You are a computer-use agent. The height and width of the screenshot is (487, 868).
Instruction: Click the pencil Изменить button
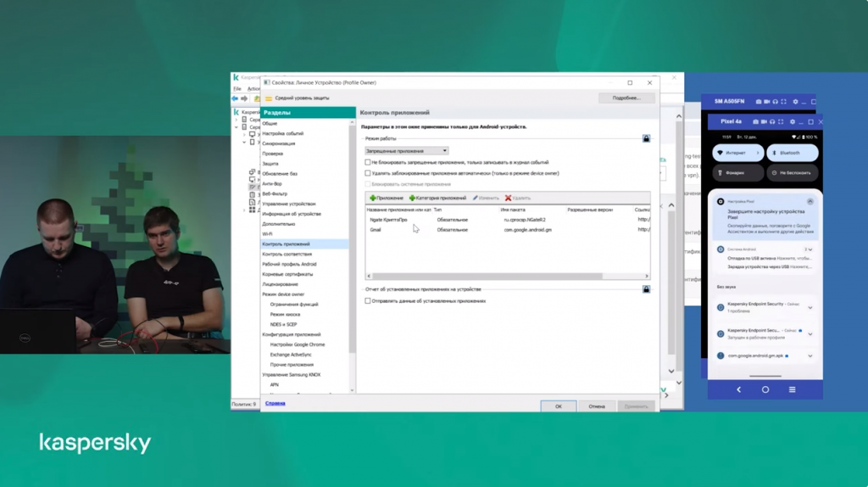coord(486,198)
